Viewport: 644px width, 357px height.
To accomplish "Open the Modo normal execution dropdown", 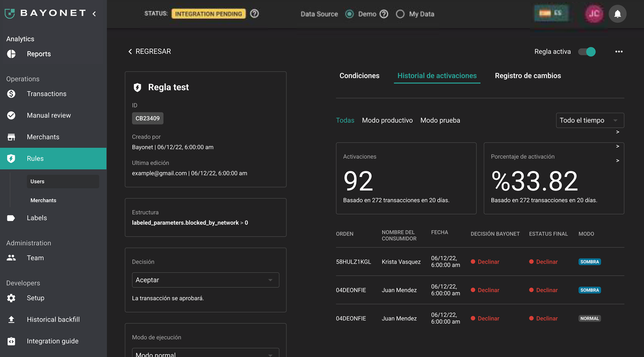I will tap(206, 353).
